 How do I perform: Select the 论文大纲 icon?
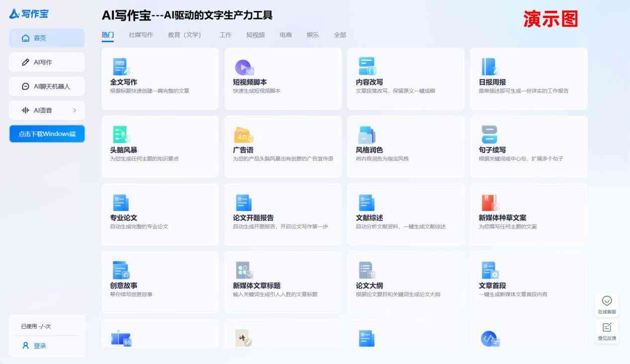click(367, 271)
